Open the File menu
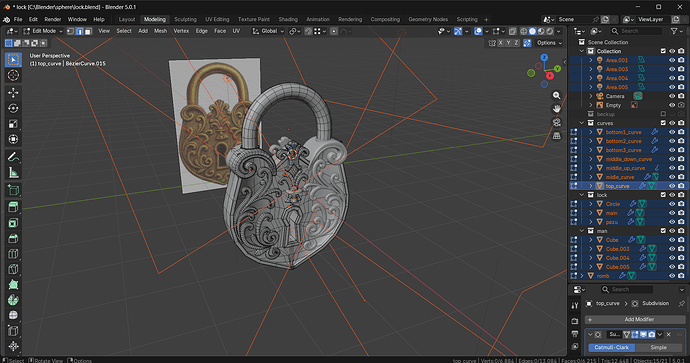This screenshot has width=690, height=363. [18, 19]
